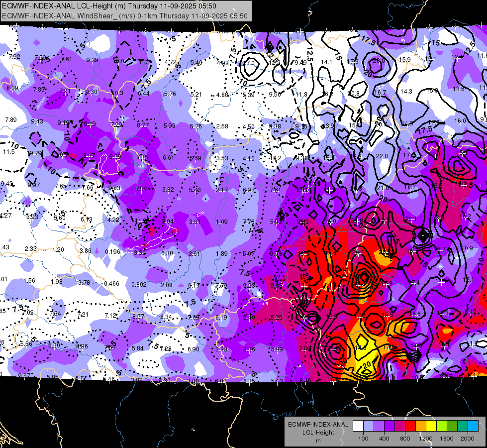Click the legend tick label 800
The width and height of the screenshot is (487, 448).
coord(405,439)
